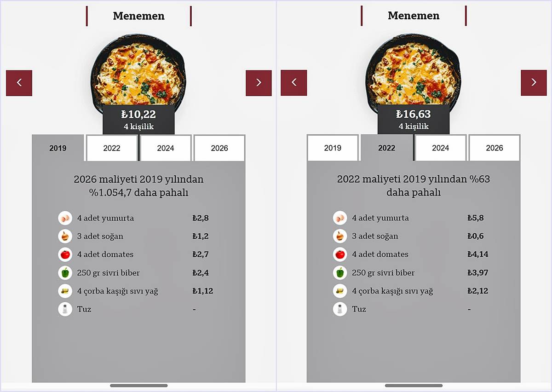Select the onion icon beside 3 adet soğan
The width and height of the screenshot is (552, 392).
coord(65,236)
